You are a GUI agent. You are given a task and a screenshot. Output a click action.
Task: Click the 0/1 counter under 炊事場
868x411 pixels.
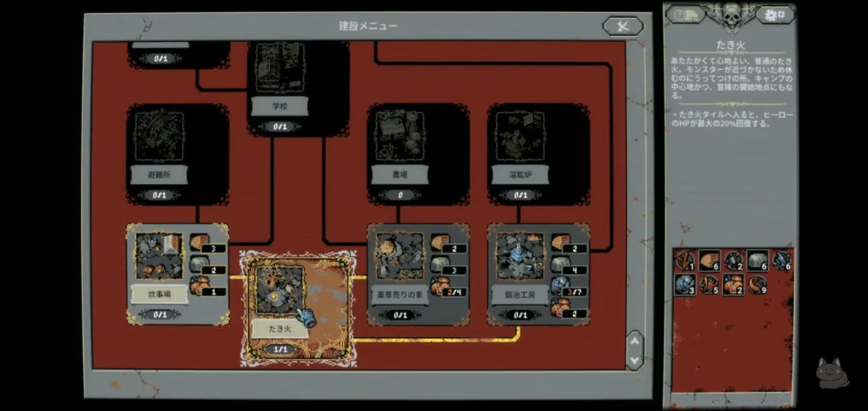(160, 314)
